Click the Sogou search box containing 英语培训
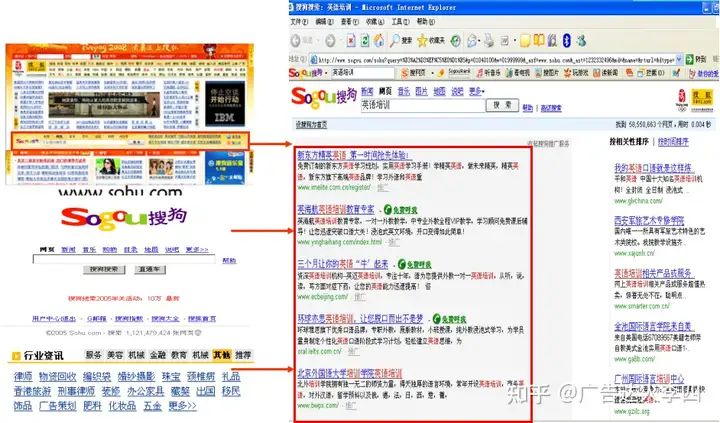 coord(422,105)
